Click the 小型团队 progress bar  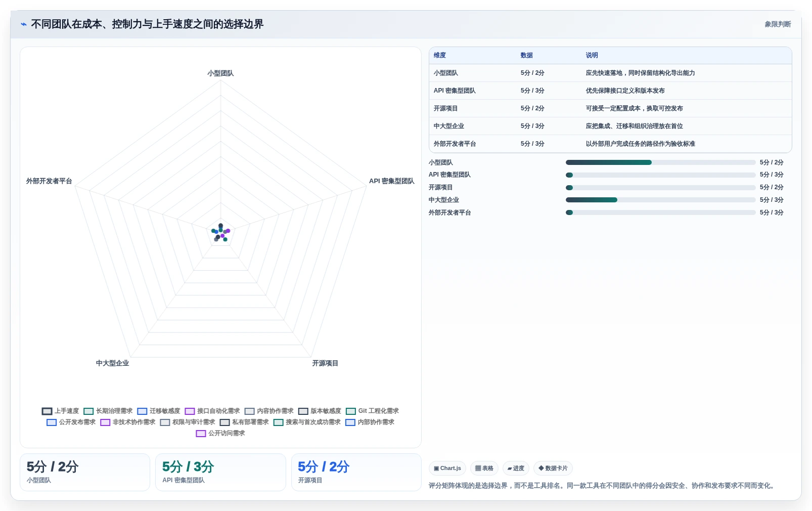660,162
